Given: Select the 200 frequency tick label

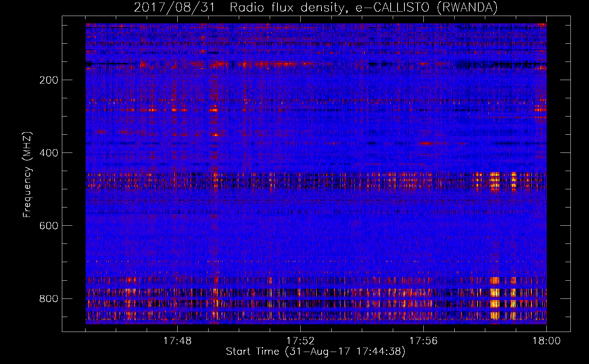Looking at the screenshot, I should coord(49,80).
